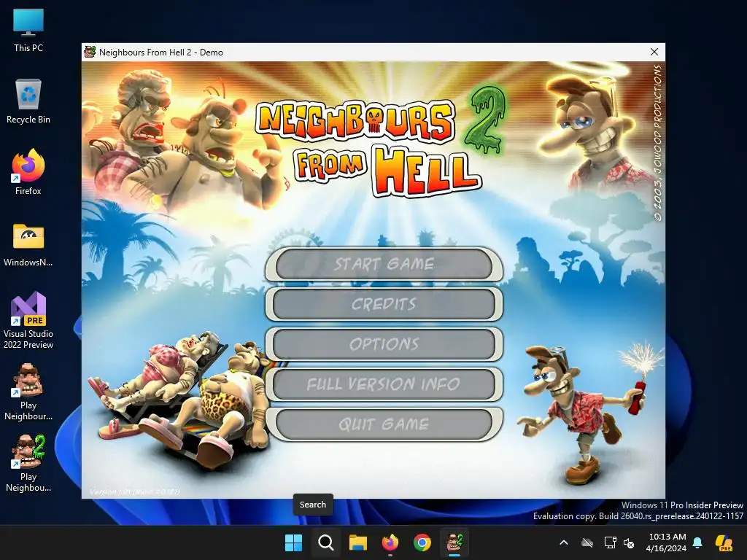View FULL VERSION INFO

(x=384, y=384)
